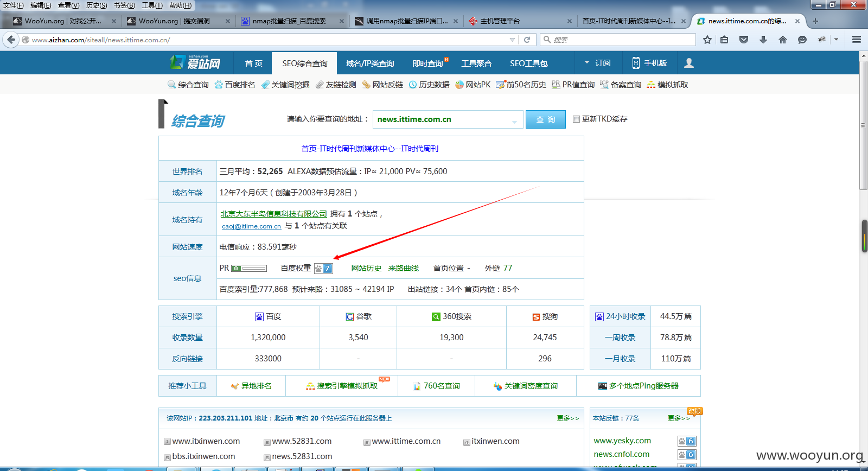
Task: Click Baidu 收录数量 1,320,000 value
Action: 268,338
